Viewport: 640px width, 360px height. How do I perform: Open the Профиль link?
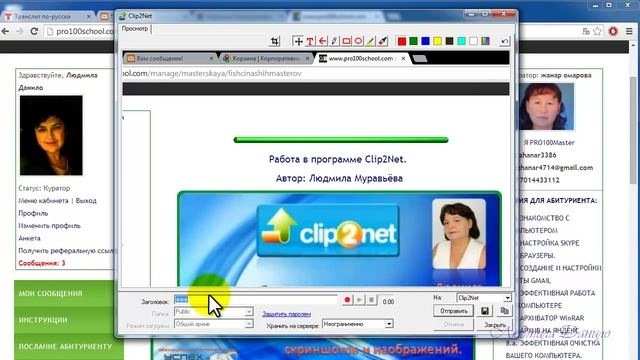click(33, 213)
